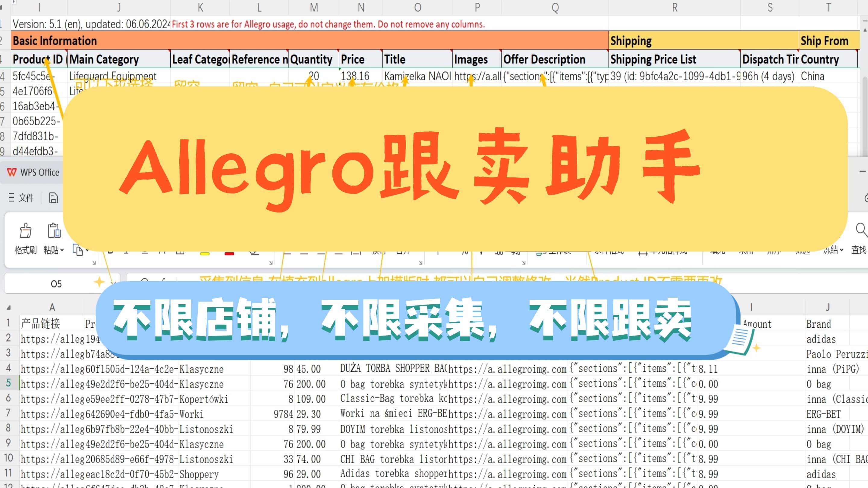Image resolution: width=868 pixels, height=488 pixels.
Task: Select the Offer Description header cell
Action: tap(555, 59)
